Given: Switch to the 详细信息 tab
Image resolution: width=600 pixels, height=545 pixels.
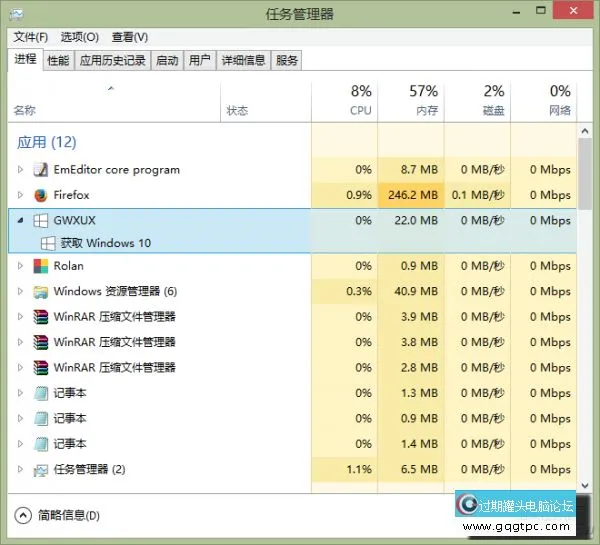Looking at the screenshot, I should coord(243,60).
